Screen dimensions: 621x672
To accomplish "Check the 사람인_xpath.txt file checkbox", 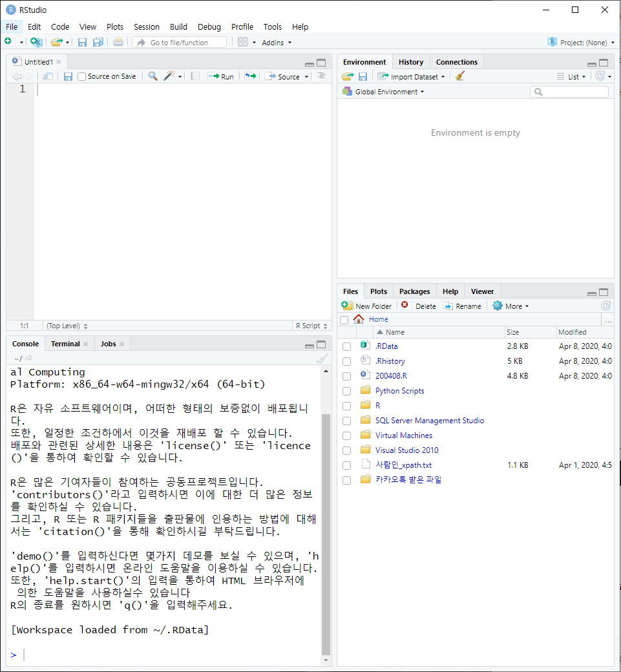I will [x=347, y=465].
